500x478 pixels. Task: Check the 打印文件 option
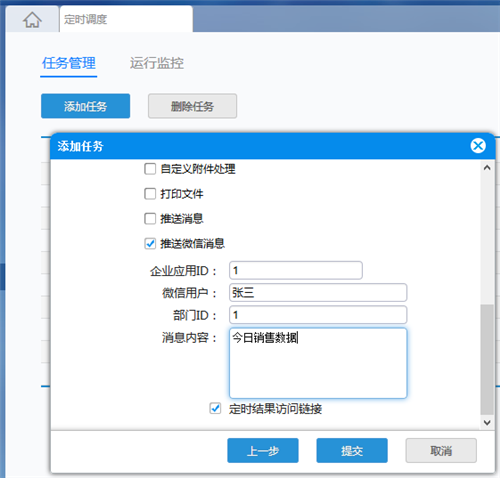pyautogui.click(x=150, y=194)
